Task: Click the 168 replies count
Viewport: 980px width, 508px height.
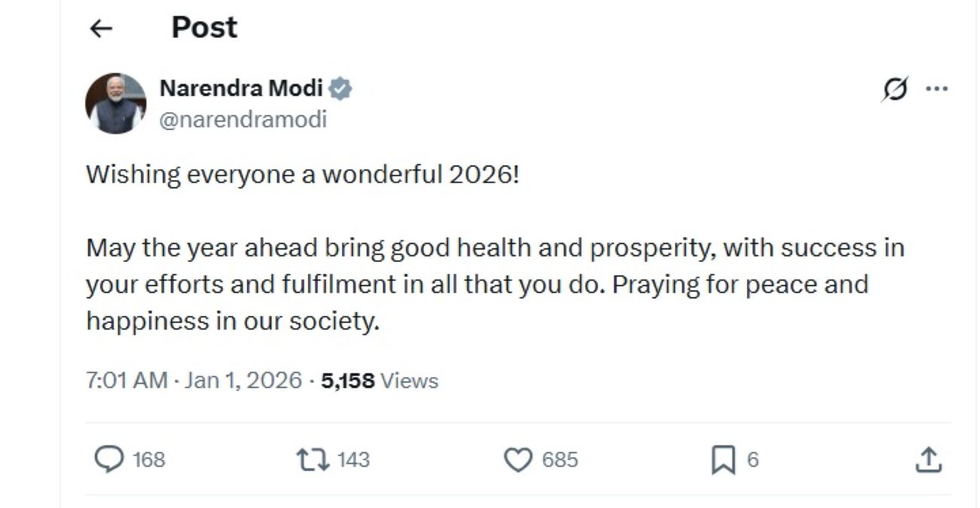Action: pyautogui.click(x=148, y=459)
